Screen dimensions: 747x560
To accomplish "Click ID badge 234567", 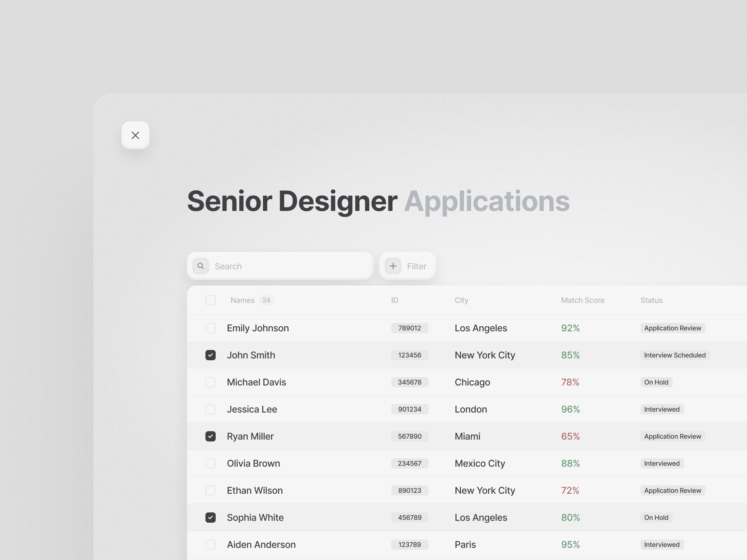I will [x=410, y=464].
